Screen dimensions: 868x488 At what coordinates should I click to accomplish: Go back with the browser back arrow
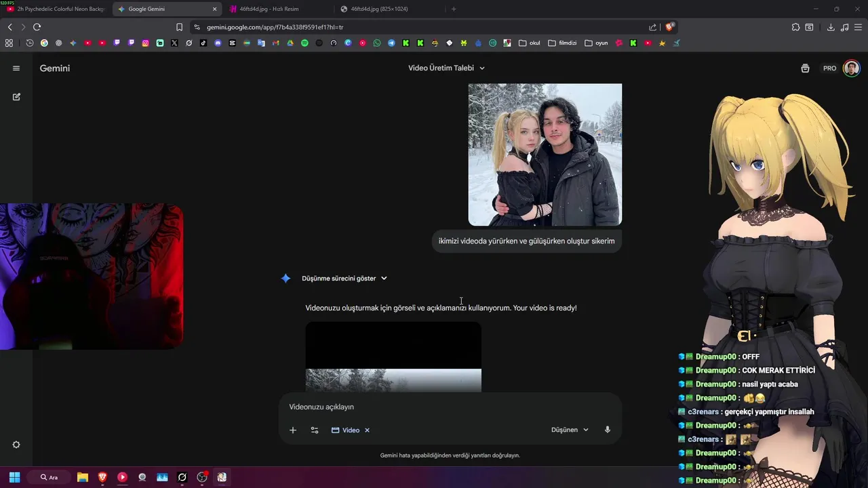[x=9, y=27]
